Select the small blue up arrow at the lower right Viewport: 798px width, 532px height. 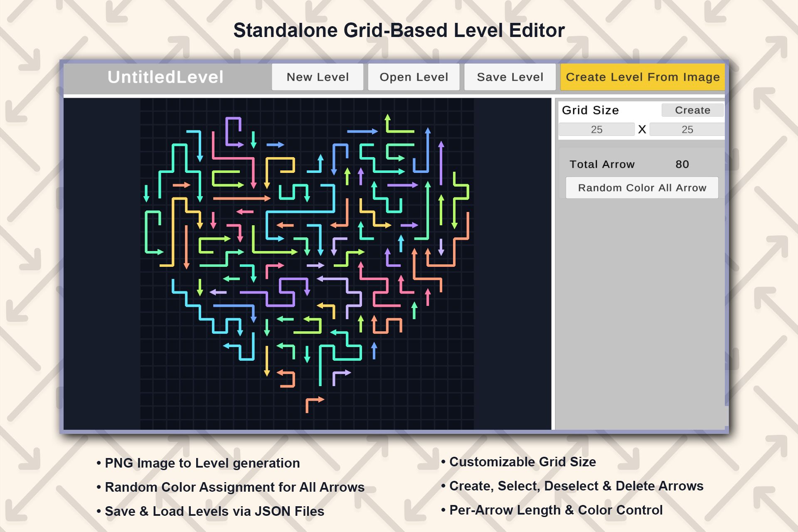coord(374,351)
